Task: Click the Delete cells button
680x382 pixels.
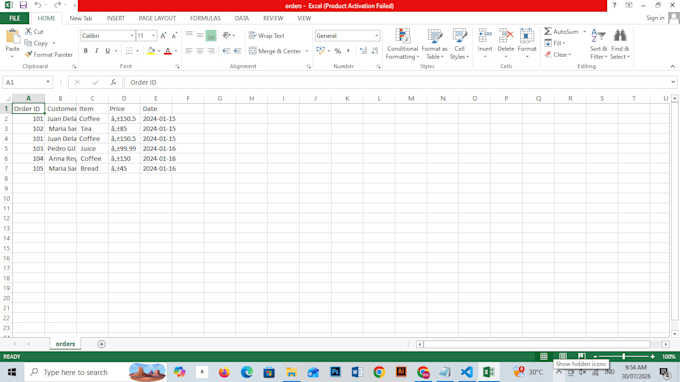Action: tap(506, 44)
